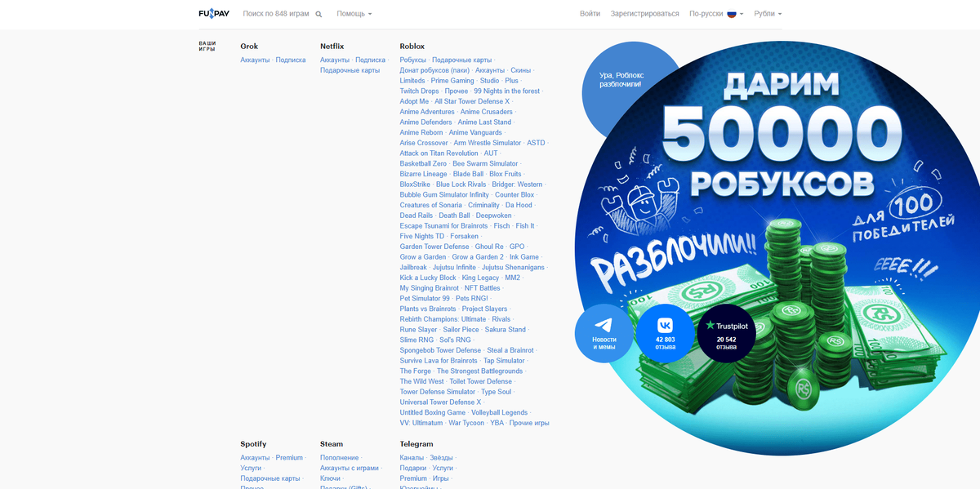
Task: Open the Spotify category heading
Action: pos(253,444)
